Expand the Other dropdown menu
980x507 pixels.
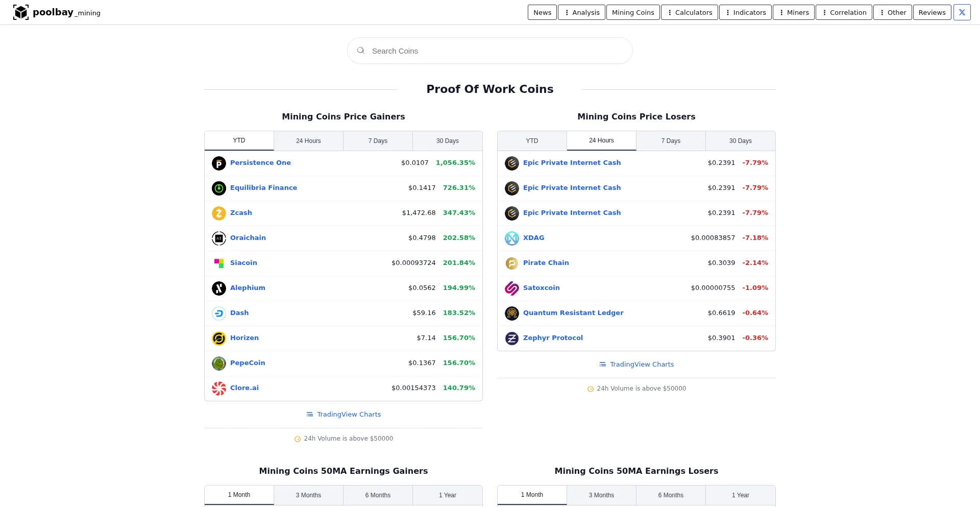click(893, 12)
